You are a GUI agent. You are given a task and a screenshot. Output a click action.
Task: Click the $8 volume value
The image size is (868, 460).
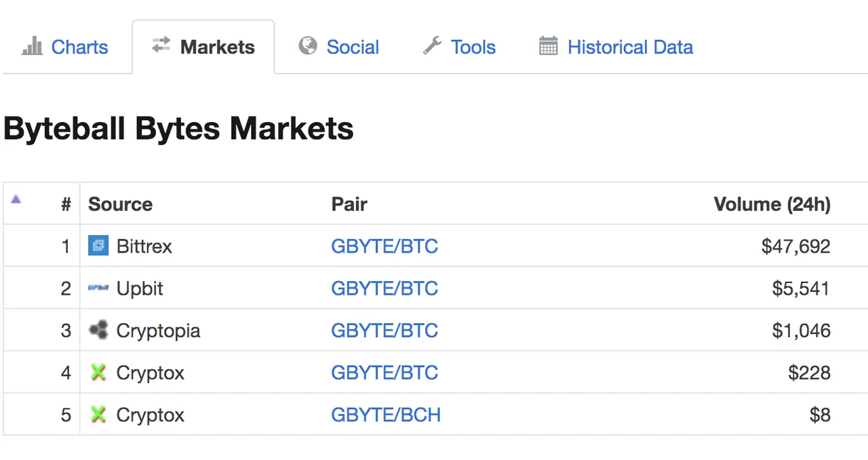[821, 415]
